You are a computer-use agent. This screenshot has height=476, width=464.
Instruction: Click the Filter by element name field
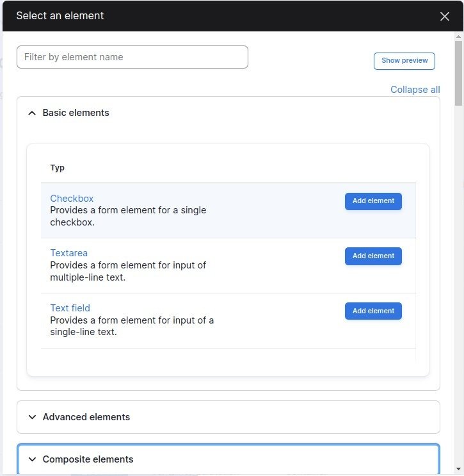(x=132, y=57)
